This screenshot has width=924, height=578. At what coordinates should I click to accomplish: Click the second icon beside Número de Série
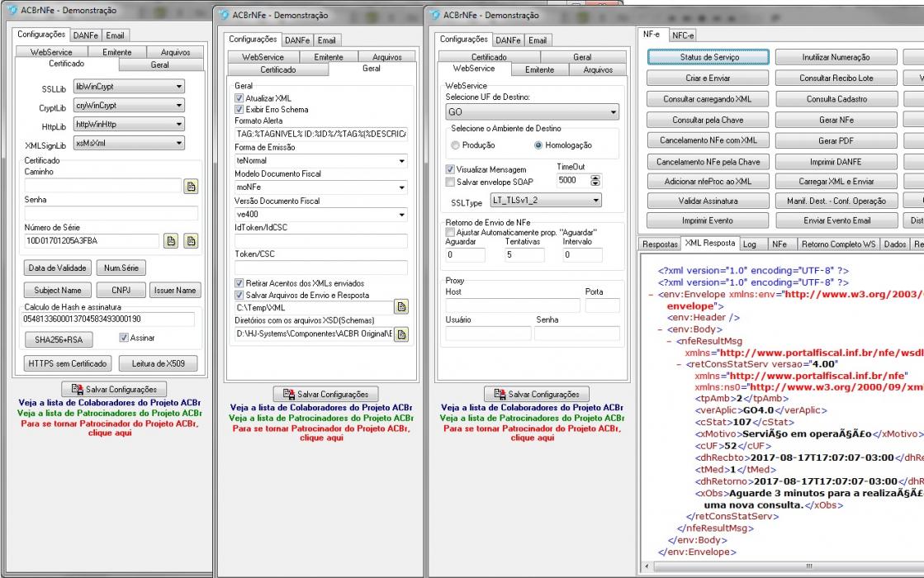coord(191,240)
